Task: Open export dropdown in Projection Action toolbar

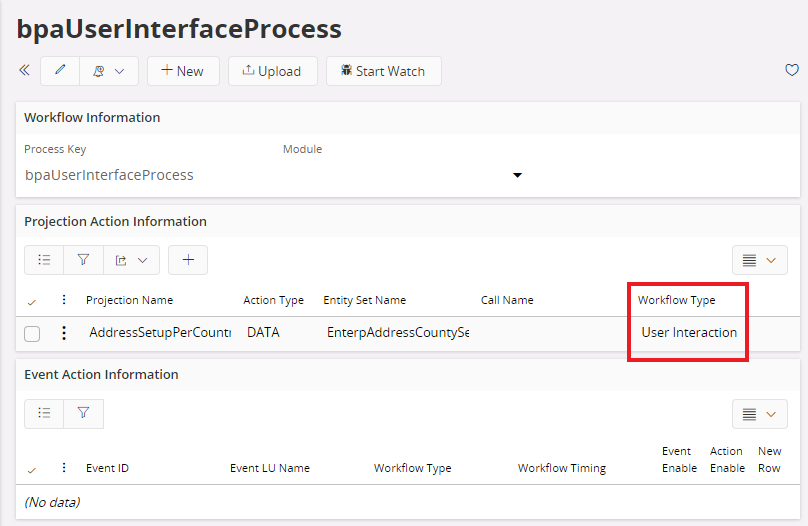Action: (131, 260)
